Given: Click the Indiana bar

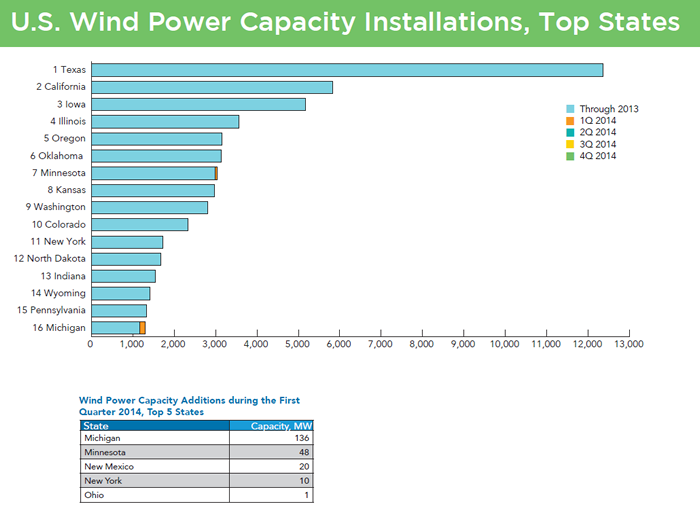Looking at the screenshot, I should click(x=124, y=276).
